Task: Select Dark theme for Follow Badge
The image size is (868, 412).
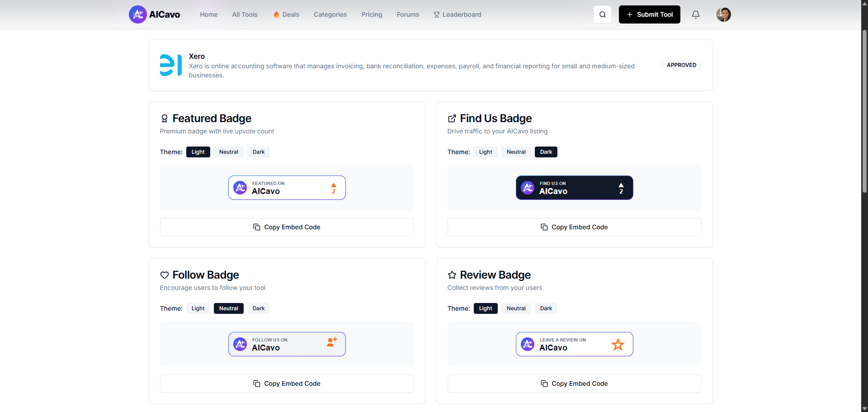Action: tap(259, 308)
